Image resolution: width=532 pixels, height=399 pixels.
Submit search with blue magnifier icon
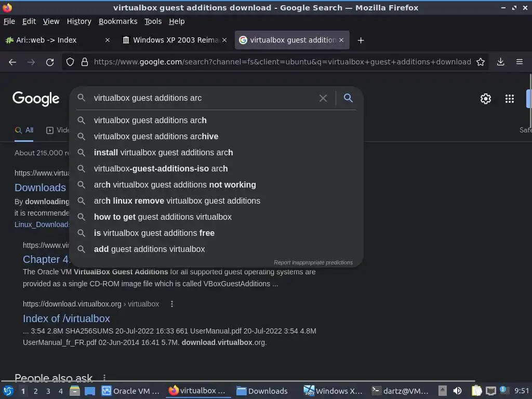(x=348, y=98)
